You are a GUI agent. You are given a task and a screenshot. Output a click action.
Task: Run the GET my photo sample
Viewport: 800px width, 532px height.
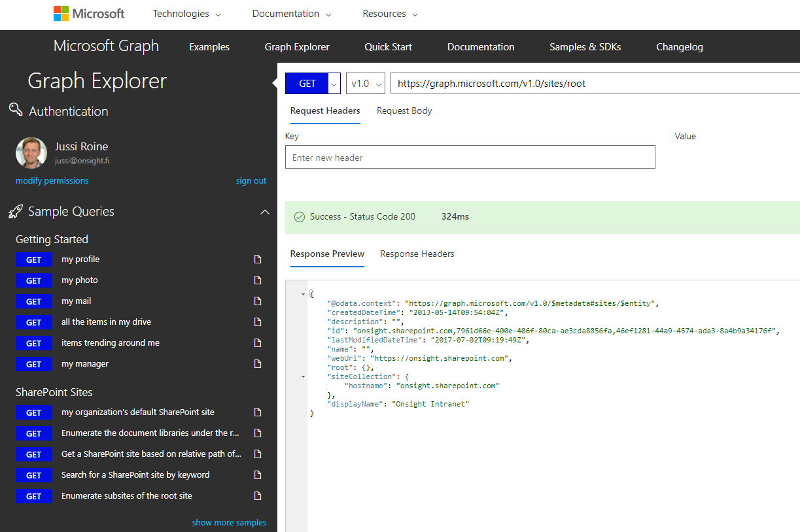point(34,280)
